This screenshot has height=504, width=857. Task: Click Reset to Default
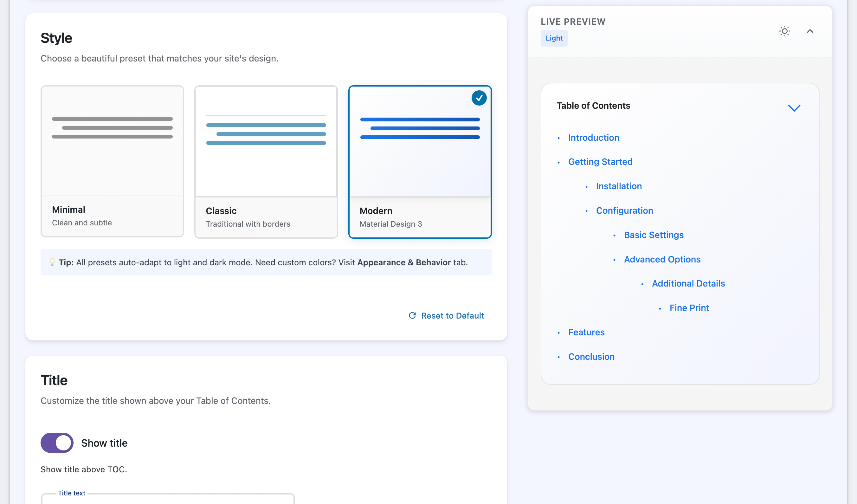click(x=452, y=315)
